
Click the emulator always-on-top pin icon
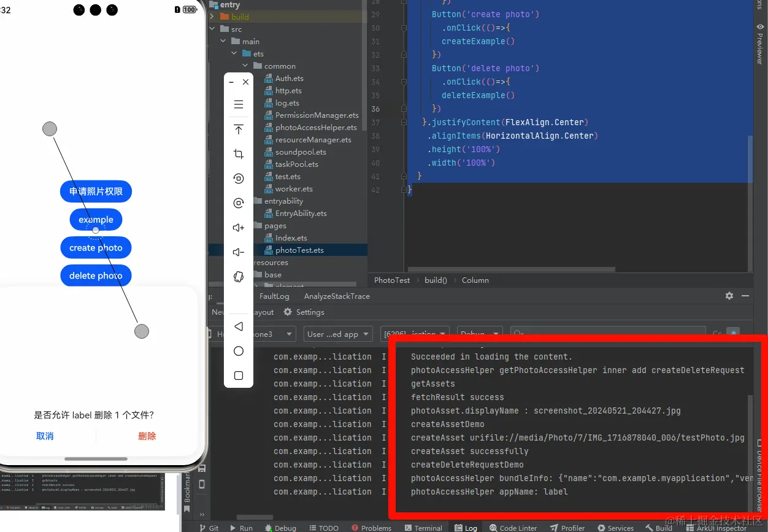point(239,129)
